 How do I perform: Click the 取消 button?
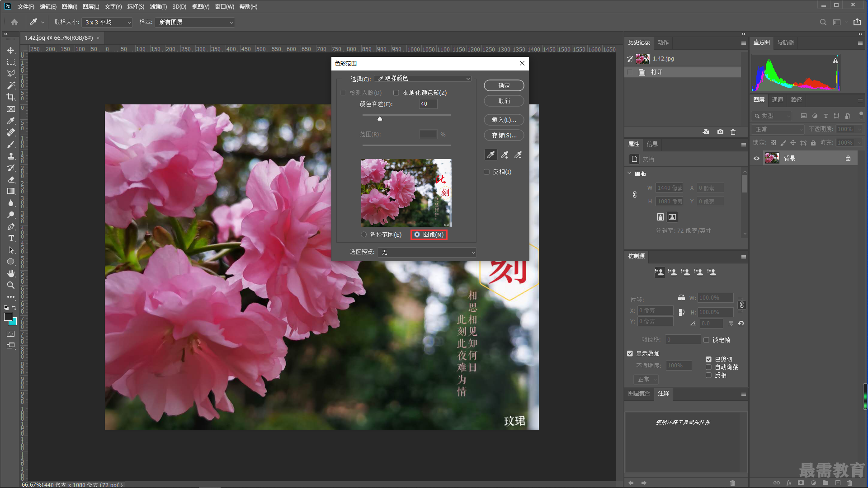click(504, 101)
